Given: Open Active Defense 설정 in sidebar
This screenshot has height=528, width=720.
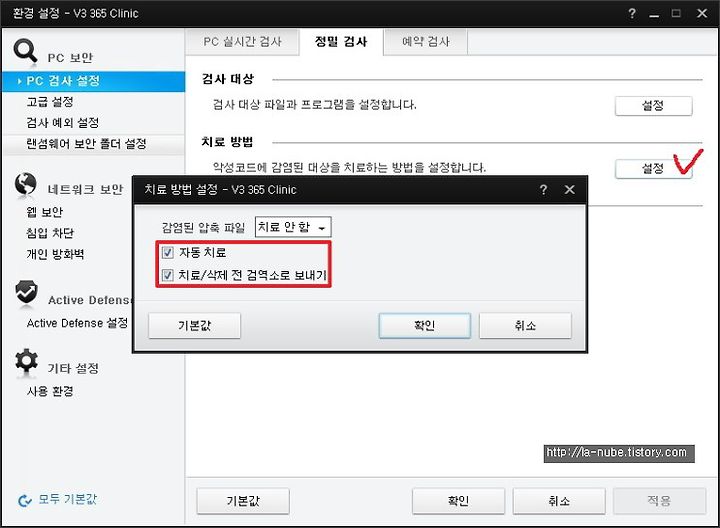Looking at the screenshot, I should 77,323.
